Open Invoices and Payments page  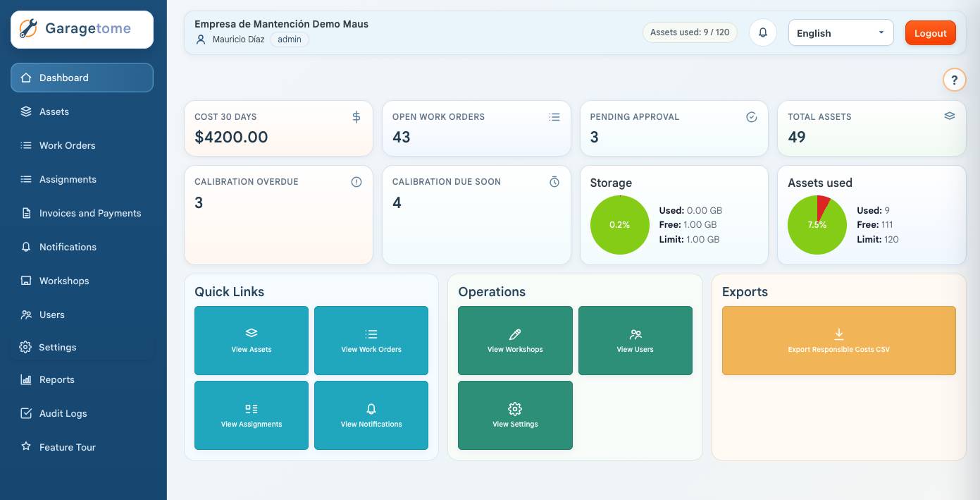82,213
